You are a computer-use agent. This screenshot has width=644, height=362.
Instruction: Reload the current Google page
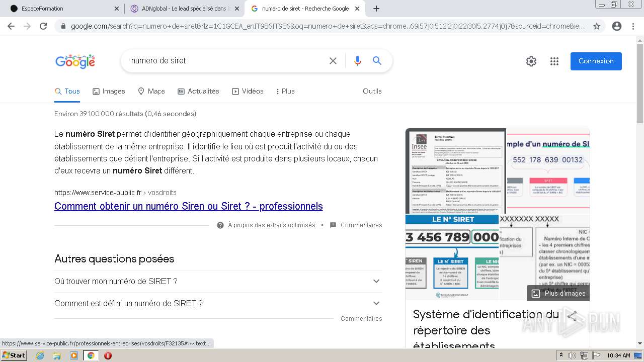[43, 26]
